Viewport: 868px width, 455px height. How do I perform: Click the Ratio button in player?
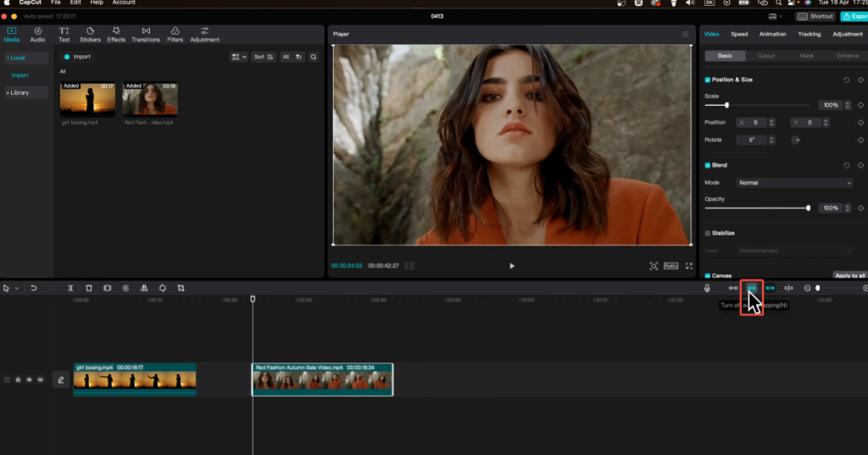pyautogui.click(x=671, y=266)
